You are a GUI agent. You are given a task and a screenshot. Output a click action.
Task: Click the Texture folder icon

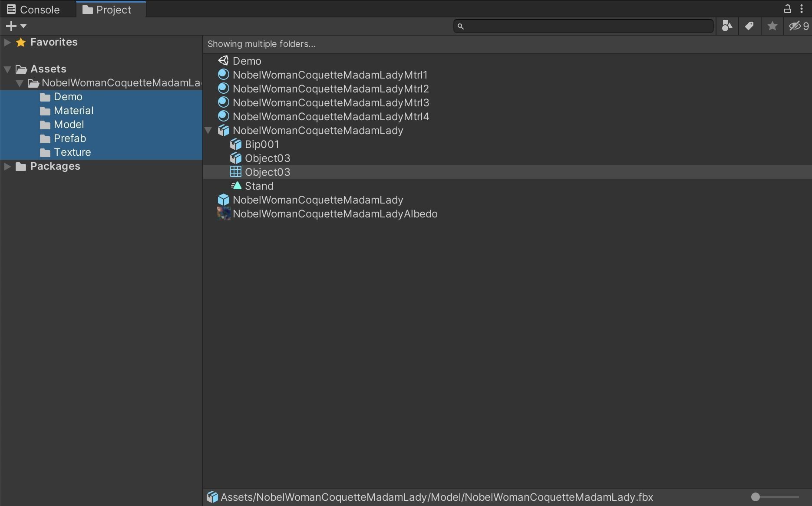45,152
